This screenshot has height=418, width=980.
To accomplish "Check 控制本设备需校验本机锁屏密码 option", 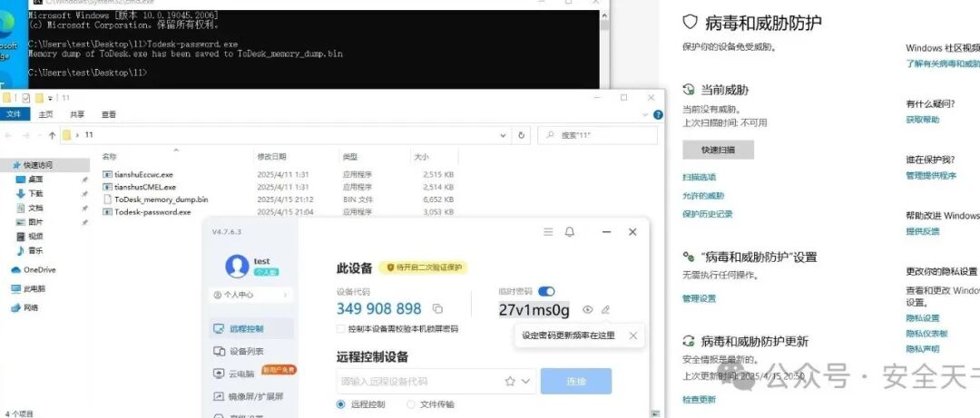I will 340,328.
